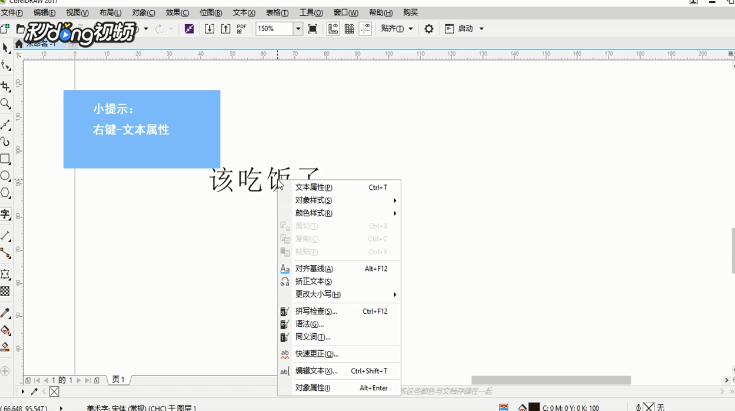Open the 文件 menu
The width and height of the screenshot is (735, 411).
click(12, 13)
